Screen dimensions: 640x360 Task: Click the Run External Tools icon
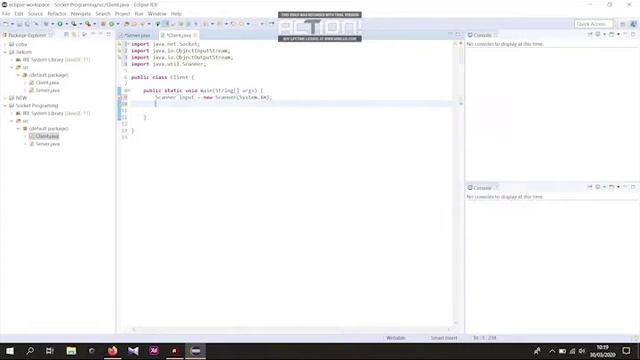click(x=88, y=24)
